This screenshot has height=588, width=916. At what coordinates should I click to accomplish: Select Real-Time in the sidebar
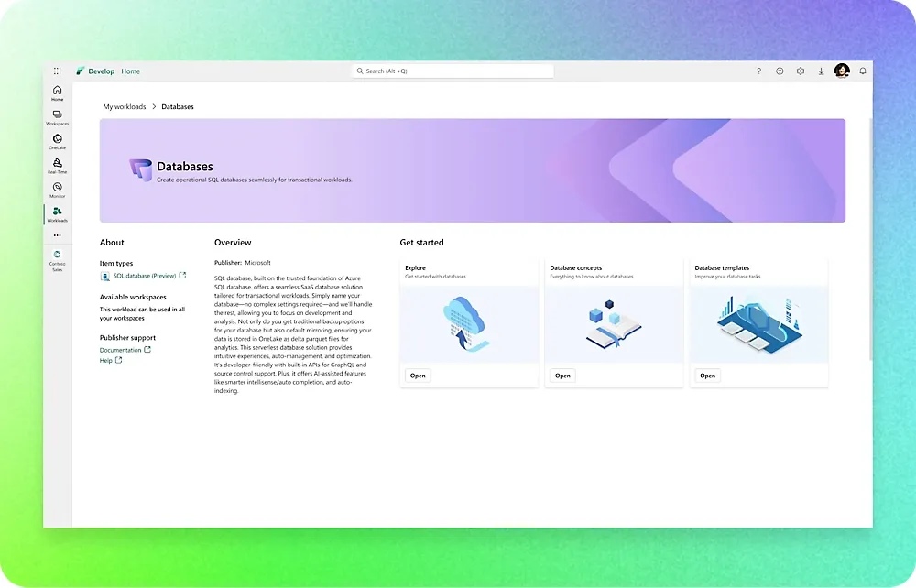[57, 166]
